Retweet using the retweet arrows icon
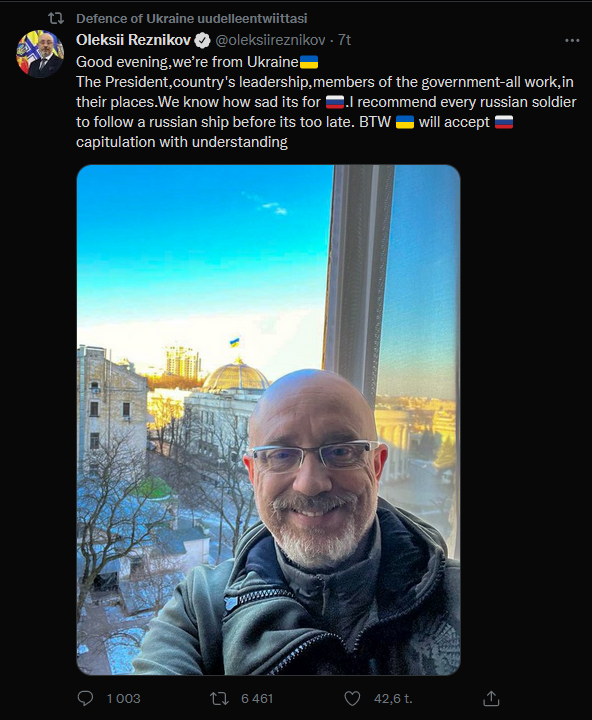The image size is (592, 720). (x=219, y=698)
